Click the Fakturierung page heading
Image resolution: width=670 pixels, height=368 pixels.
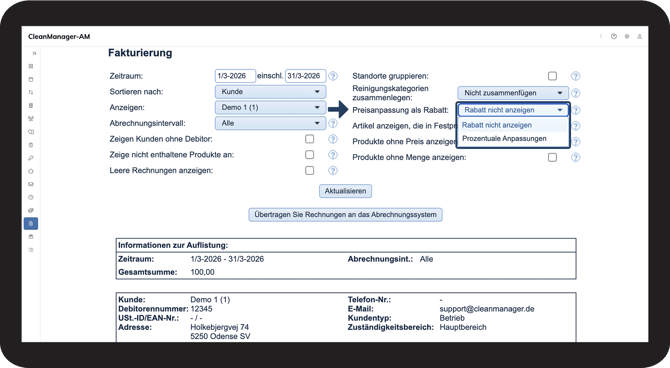[x=140, y=53]
